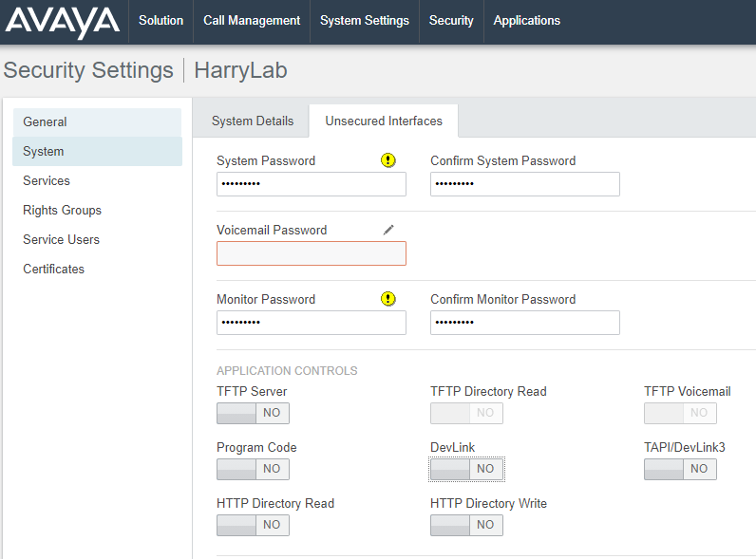Open the System Settings menu

[365, 21]
